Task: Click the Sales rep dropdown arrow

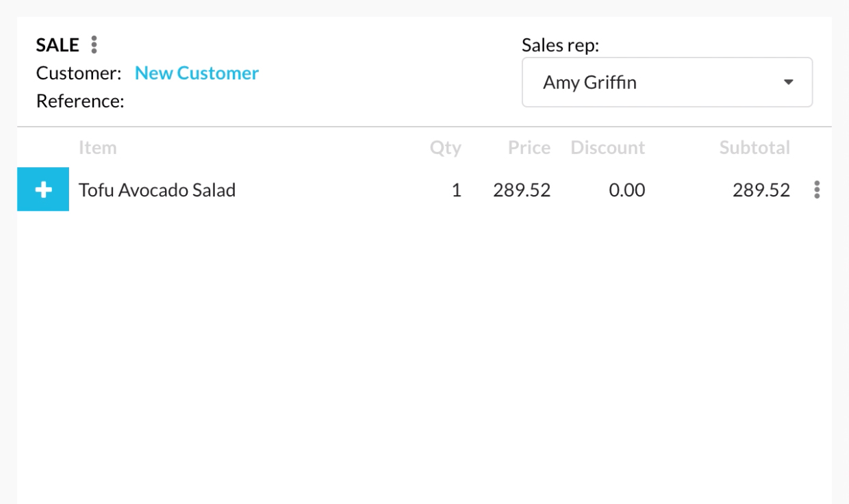Action: point(788,82)
